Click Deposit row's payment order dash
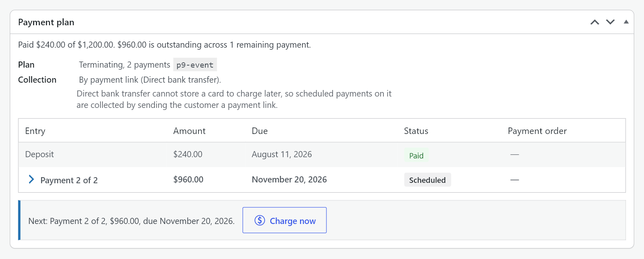This screenshot has height=259, width=644. tap(515, 154)
